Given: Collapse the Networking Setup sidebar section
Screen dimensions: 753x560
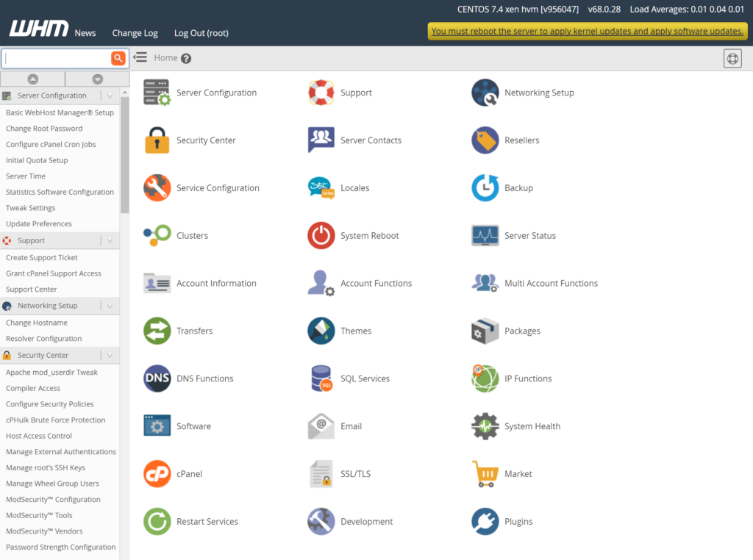Looking at the screenshot, I should 110,306.
